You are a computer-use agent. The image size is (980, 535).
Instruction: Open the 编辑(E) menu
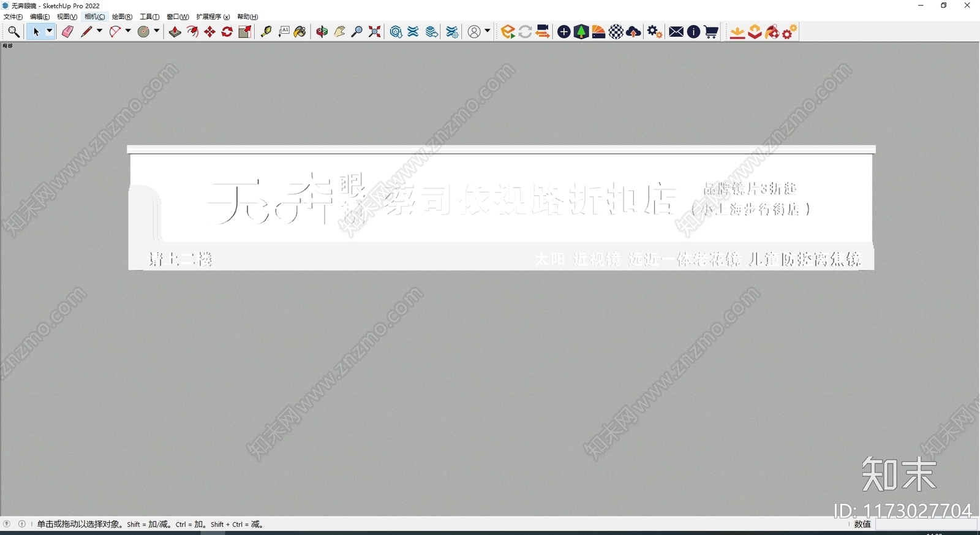tap(40, 17)
